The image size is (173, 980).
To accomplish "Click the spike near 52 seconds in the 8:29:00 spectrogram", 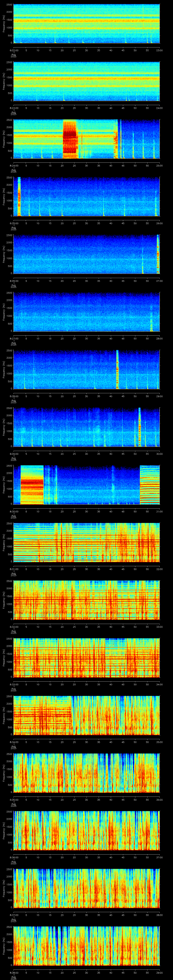I will [139, 427].
